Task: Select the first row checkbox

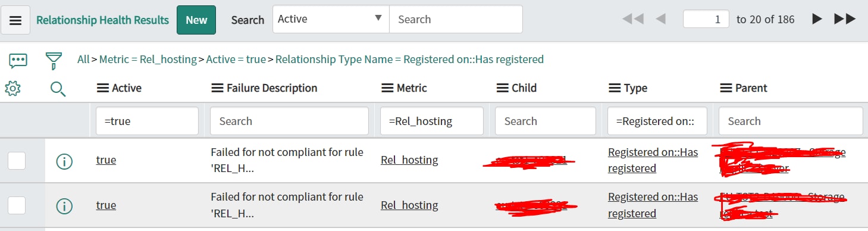Action: click(17, 160)
